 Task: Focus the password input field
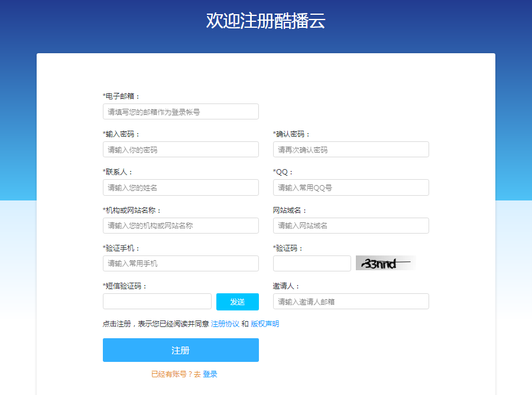tap(180, 150)
